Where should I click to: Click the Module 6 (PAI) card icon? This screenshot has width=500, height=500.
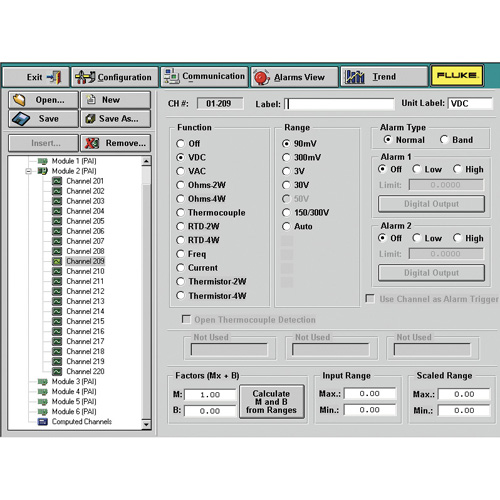pos(43,412)
